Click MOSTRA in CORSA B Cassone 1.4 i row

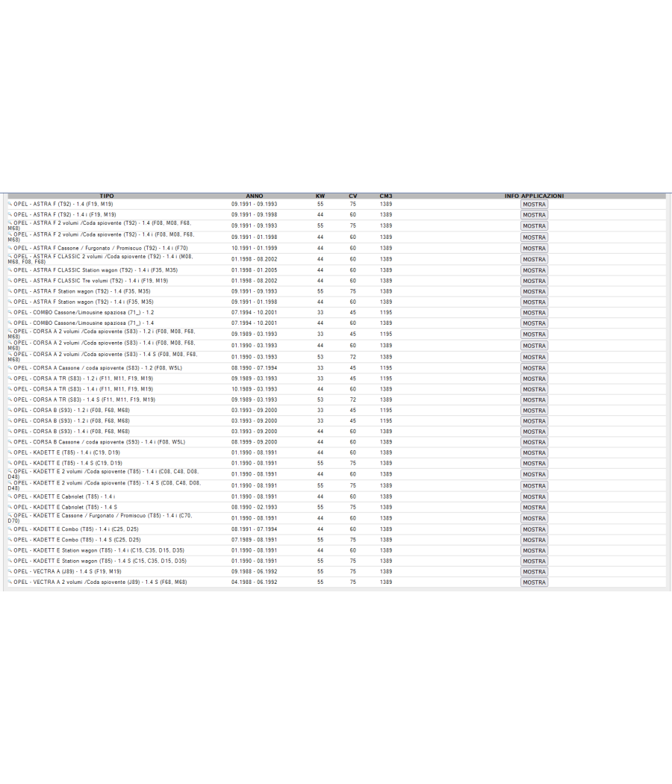coord(534,443)
